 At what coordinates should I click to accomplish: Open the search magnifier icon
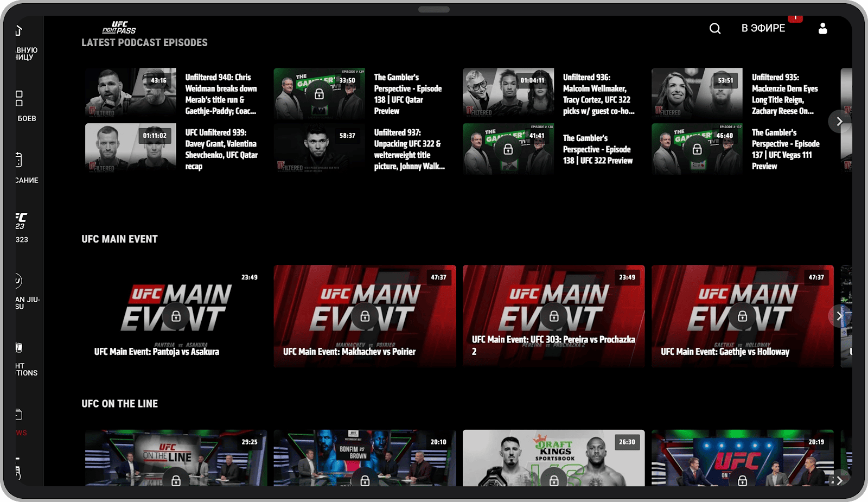pos(715,29)
